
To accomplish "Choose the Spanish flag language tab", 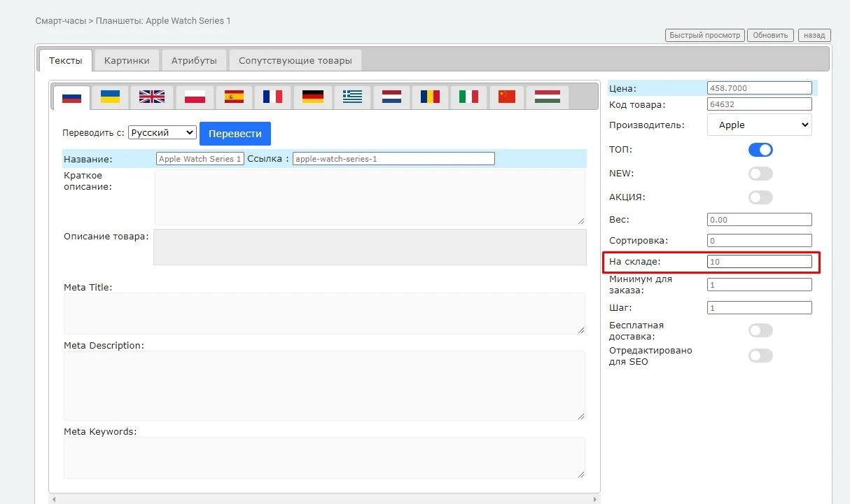I will coord(234,97).
